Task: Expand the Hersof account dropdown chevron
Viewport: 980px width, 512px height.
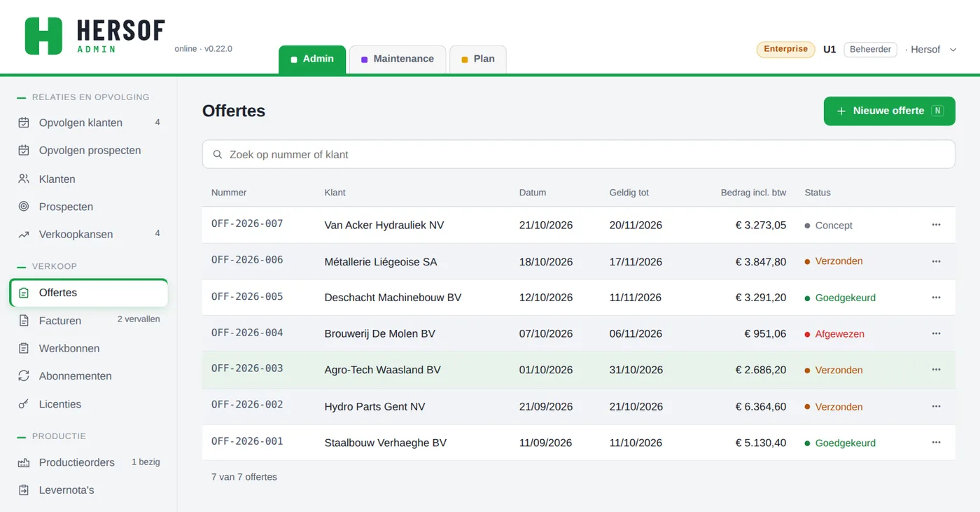Action: click(953, 50)
